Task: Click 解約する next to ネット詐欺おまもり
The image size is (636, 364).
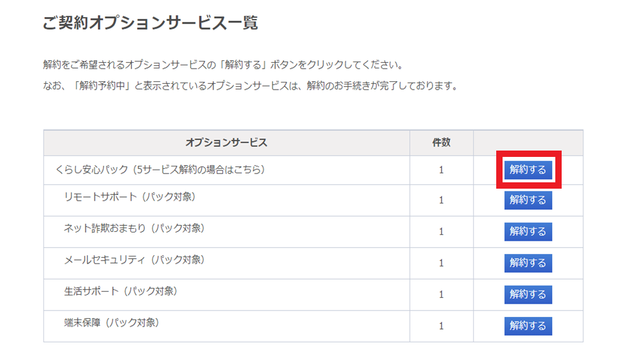Action: (x=528, y=231)
